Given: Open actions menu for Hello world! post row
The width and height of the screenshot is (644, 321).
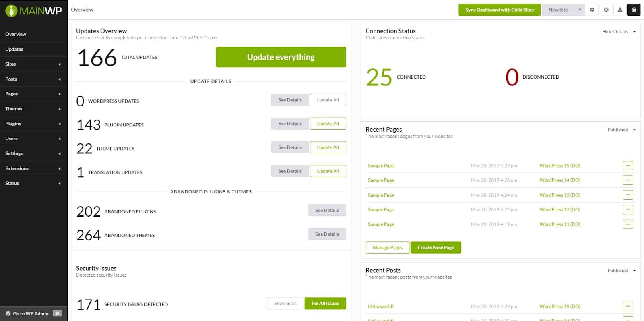Looking at the screenshot, I should [x=628, y=307].
